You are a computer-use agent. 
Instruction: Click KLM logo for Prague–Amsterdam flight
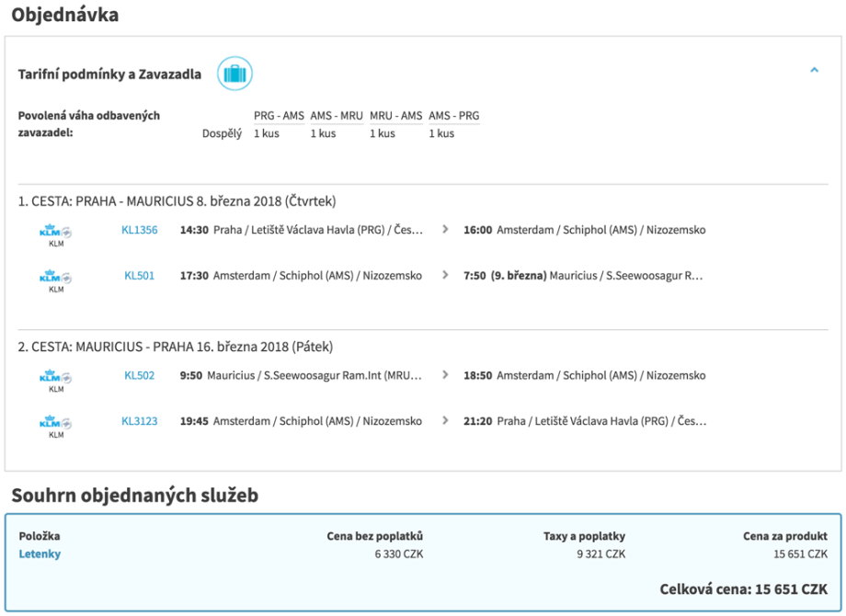point(56,234)
